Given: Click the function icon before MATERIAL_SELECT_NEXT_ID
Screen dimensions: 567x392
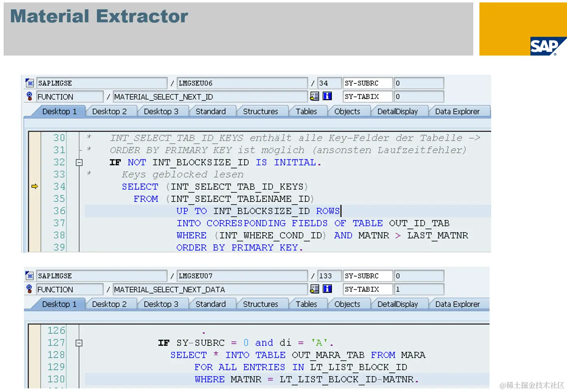Looking at the screenshot, I should coord(29,96).
